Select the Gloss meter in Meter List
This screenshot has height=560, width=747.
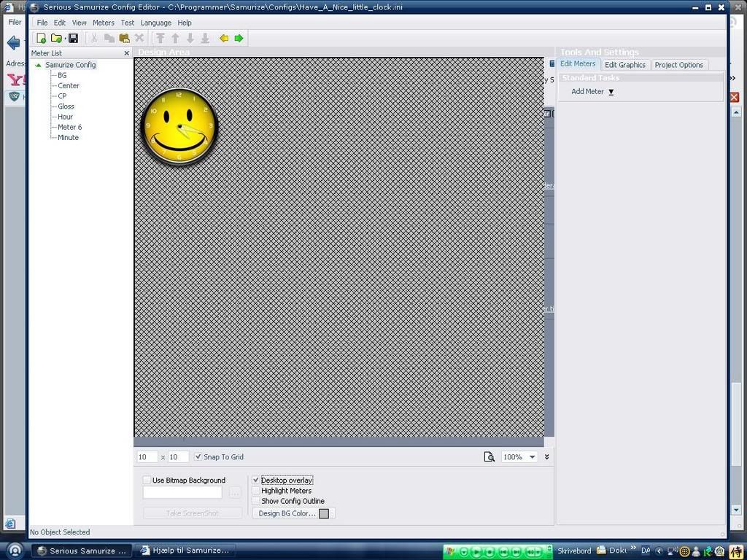(x=66, y=106)
